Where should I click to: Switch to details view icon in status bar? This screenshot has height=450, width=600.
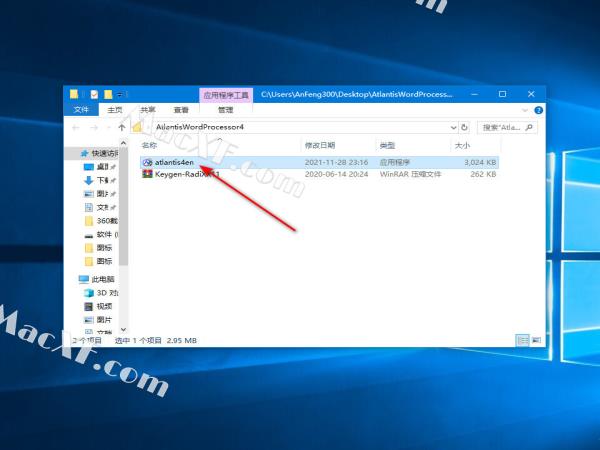click(x=522, y=340)
